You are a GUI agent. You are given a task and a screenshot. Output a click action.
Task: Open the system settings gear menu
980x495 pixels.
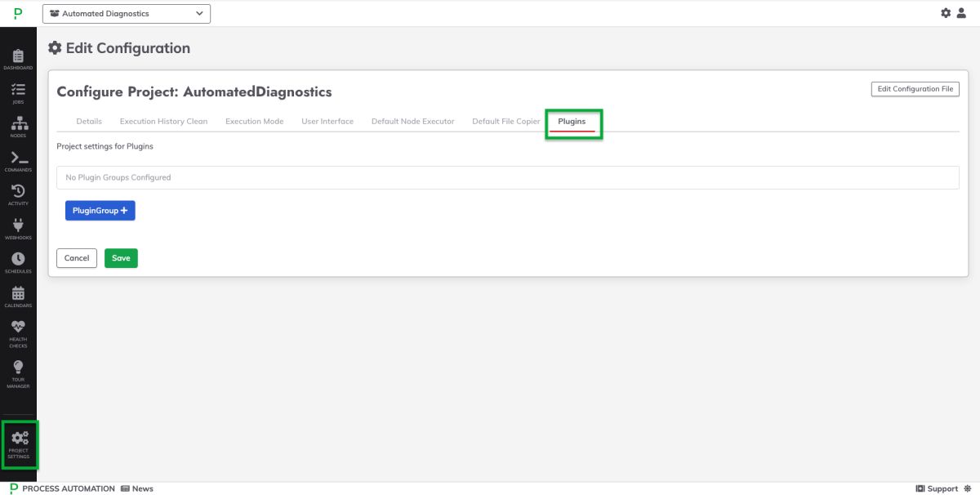(x=946, y=13)
